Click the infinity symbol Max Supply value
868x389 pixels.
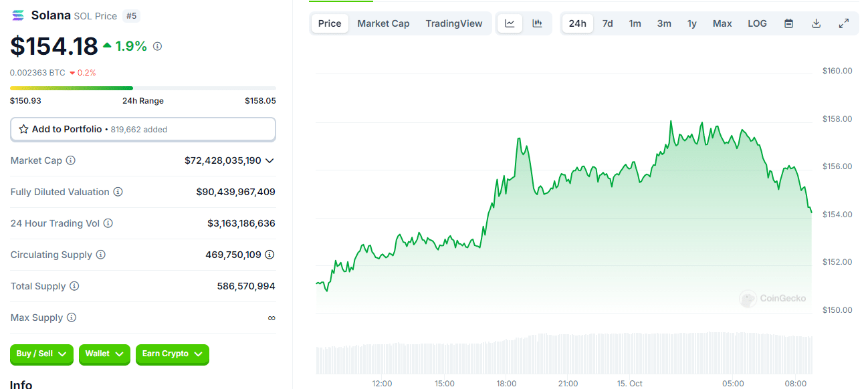272,318
